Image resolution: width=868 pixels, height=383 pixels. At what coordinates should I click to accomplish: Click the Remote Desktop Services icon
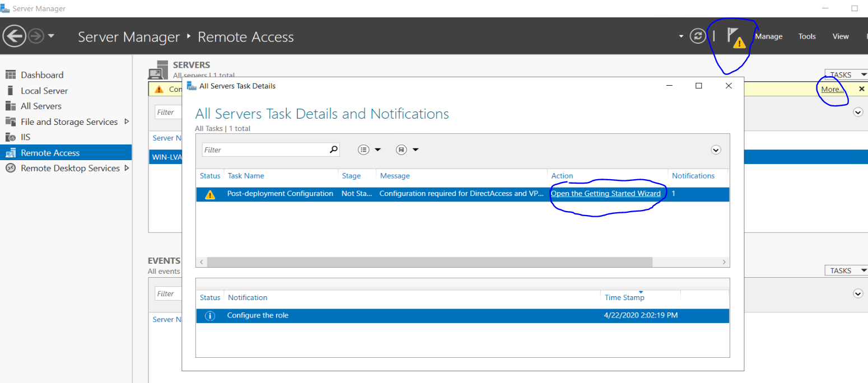[x=10, y=168]
